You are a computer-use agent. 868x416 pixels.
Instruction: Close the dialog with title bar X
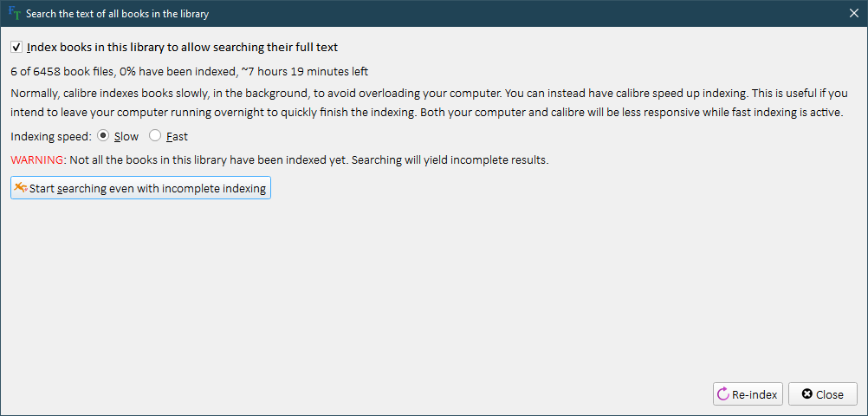(x=852, y=14)
